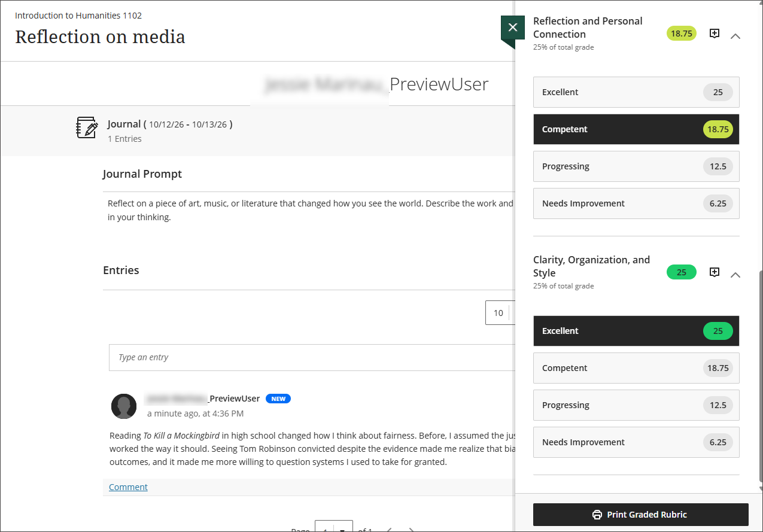Image resolution: width=763 pixels, height=532 pixels.
Task: Click the Reflection and Personal Connection title
Action: coord(588,28)
